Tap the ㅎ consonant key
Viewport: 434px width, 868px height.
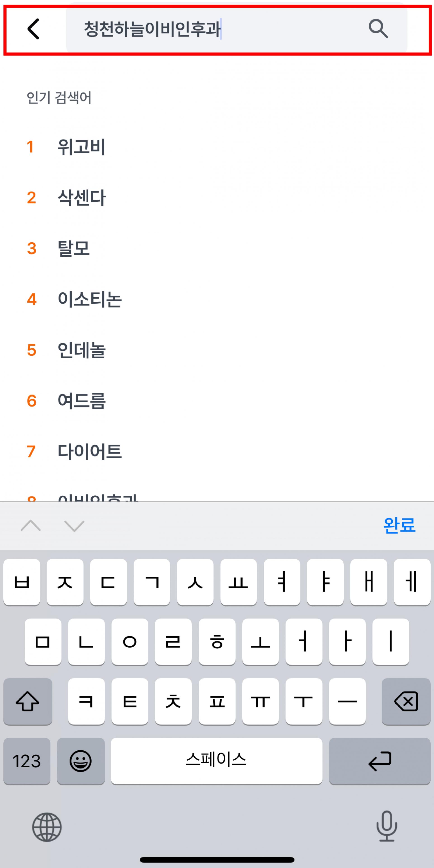[x=217, y=642]
